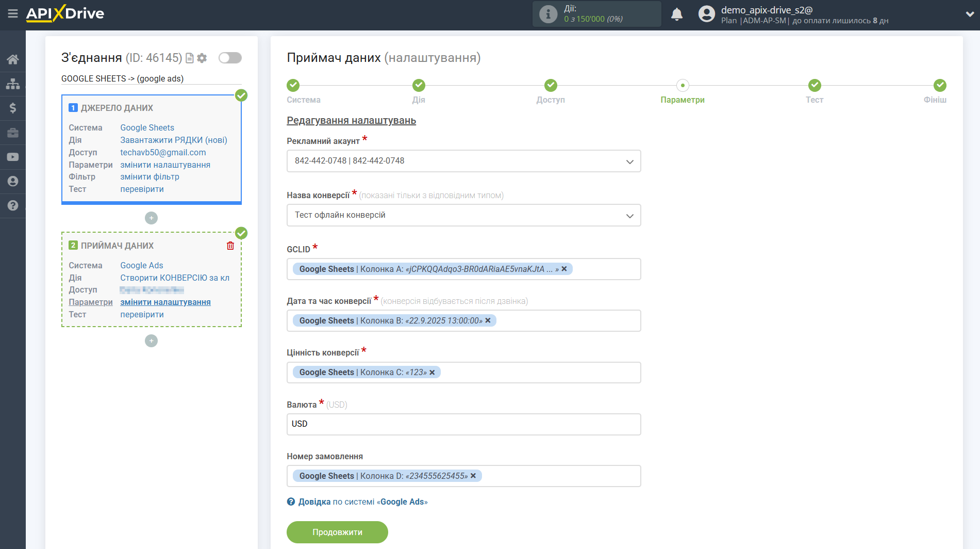Remove the GCLID Колонка A tag

tap(564, 269)
